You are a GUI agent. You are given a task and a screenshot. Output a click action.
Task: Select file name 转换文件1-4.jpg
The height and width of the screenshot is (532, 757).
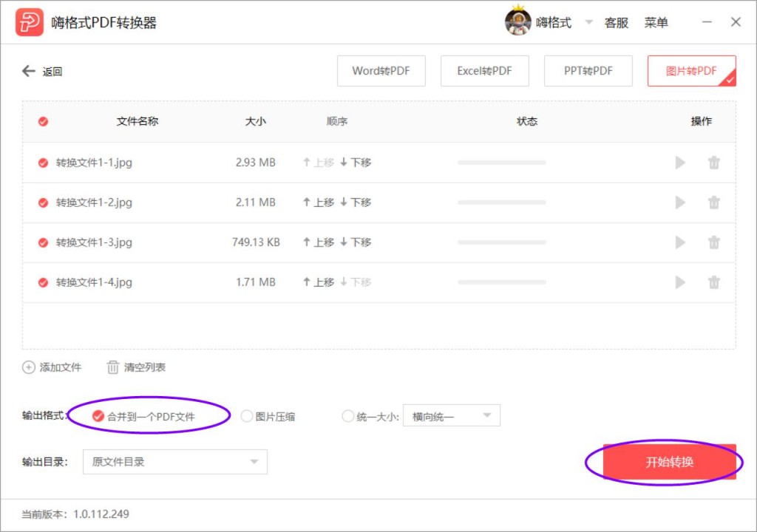(94, 282)
